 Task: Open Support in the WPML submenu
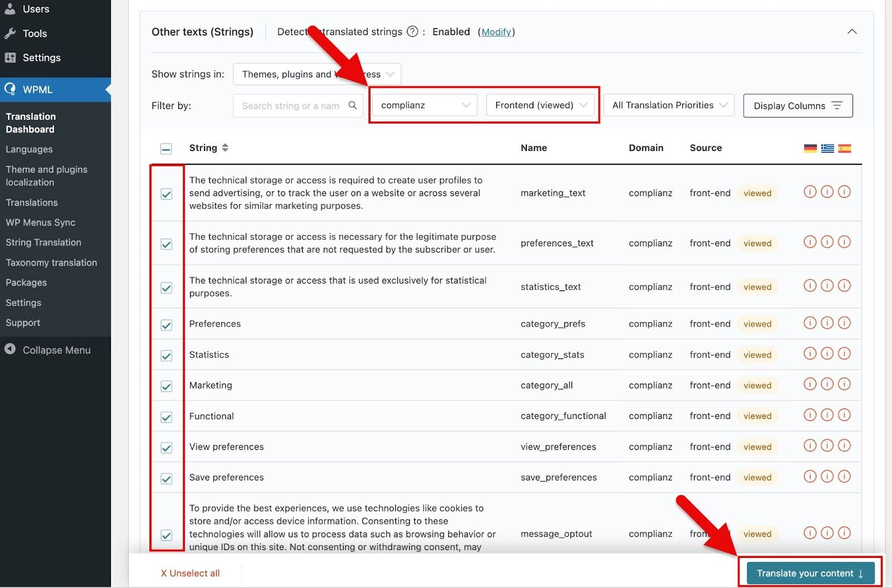pos(23,323)
